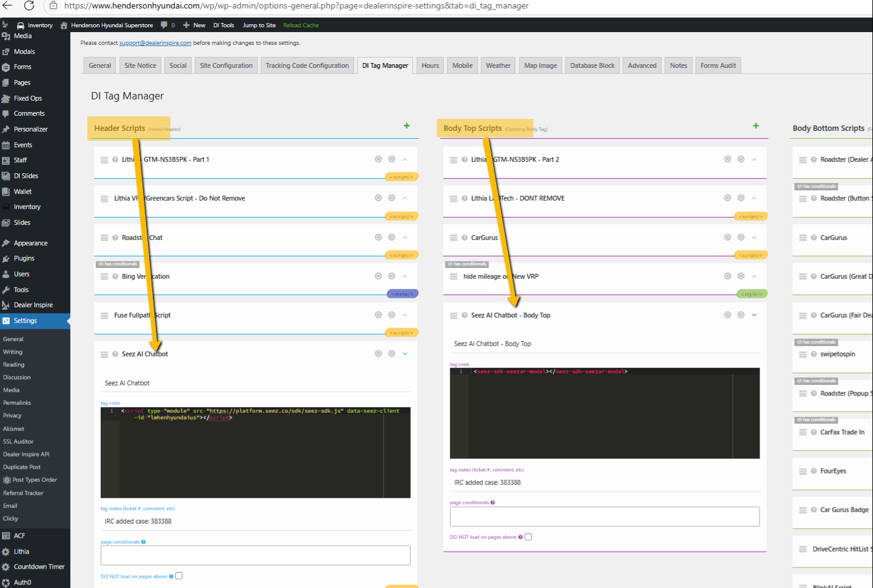The height and width of the screenshot is (588, 873).
Task: Switch to the Hours tab
Action: tap(431, 65)
